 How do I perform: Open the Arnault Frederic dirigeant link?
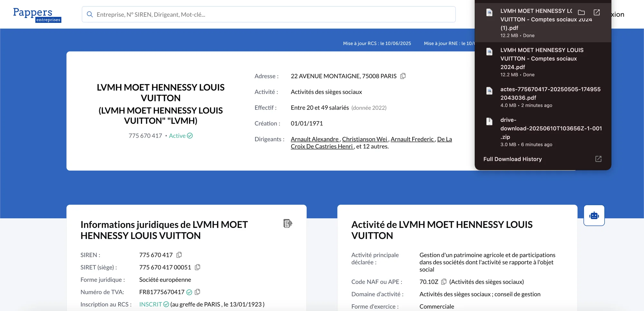(x=412, y=139)
